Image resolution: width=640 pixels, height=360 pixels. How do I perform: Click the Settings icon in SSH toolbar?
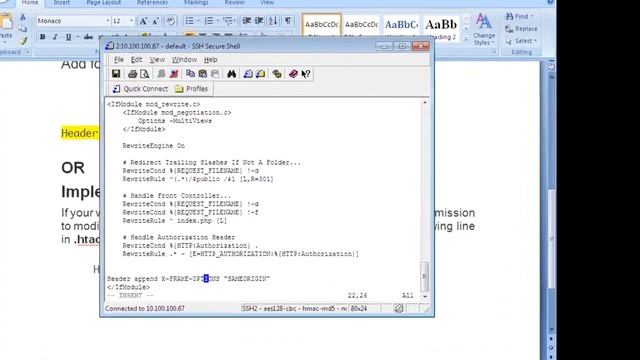277,74
